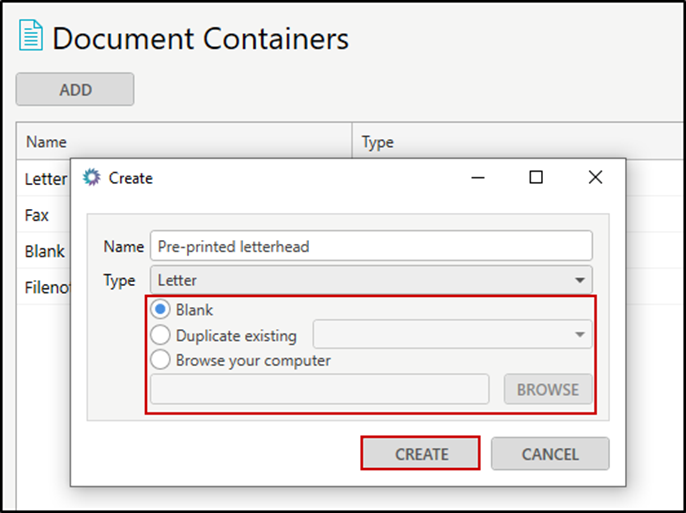Screen dimensions: 686x513
Task: Click the Create dialog app logo icon
Action: pyautogui.click(x=92, y=178)
